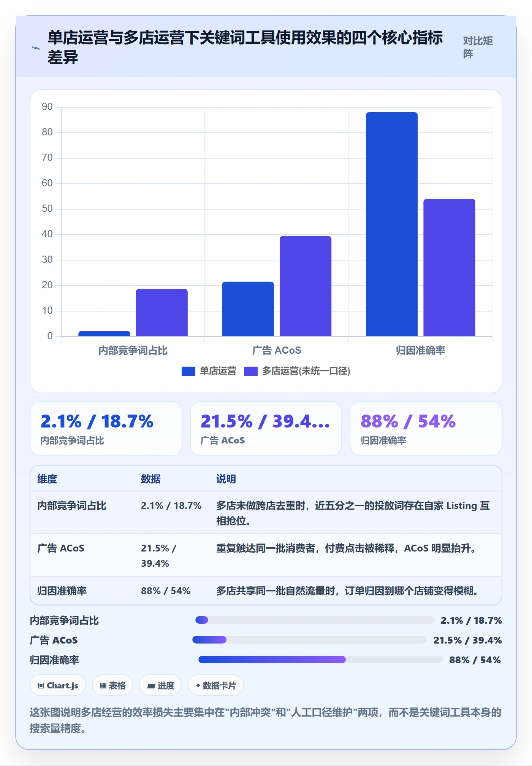Click the 广告 ACoS x-axis label on chart
The width and height of the screenshot is (532, 766).
click(277, 350)
